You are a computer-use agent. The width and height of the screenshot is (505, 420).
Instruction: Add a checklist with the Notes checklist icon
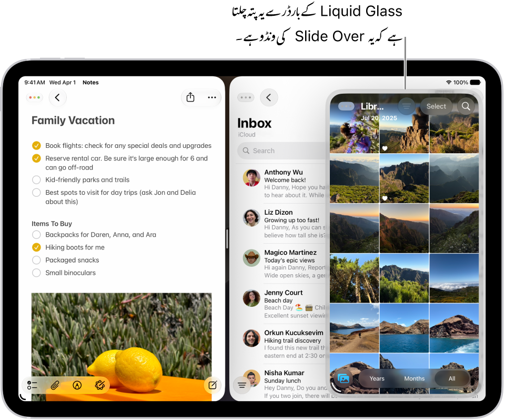pos(32,385)
